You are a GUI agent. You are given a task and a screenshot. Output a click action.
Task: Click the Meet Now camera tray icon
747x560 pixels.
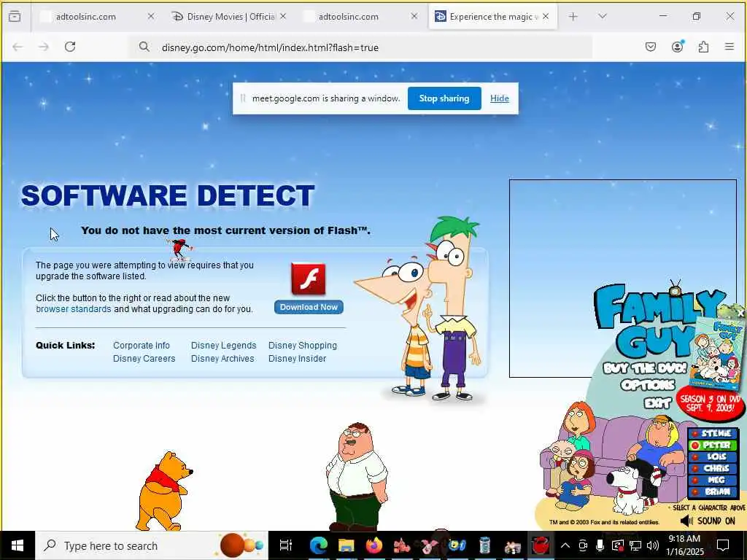tap(582, 545)
